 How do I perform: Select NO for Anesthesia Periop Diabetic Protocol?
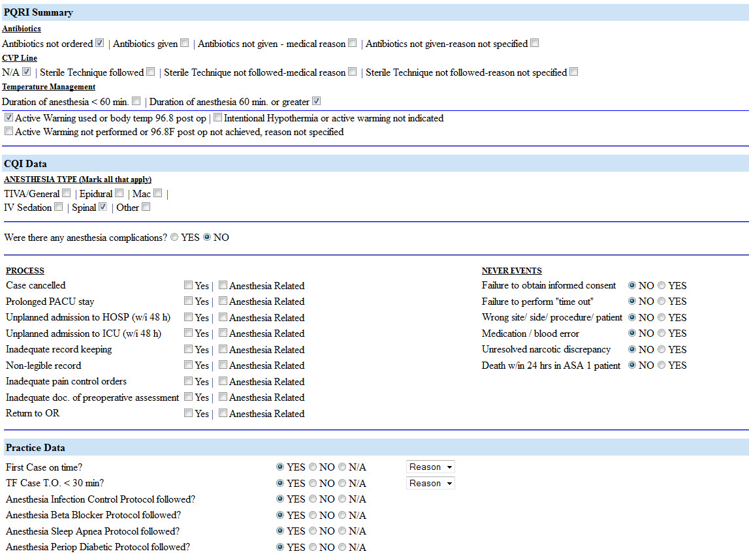(312, 547)
